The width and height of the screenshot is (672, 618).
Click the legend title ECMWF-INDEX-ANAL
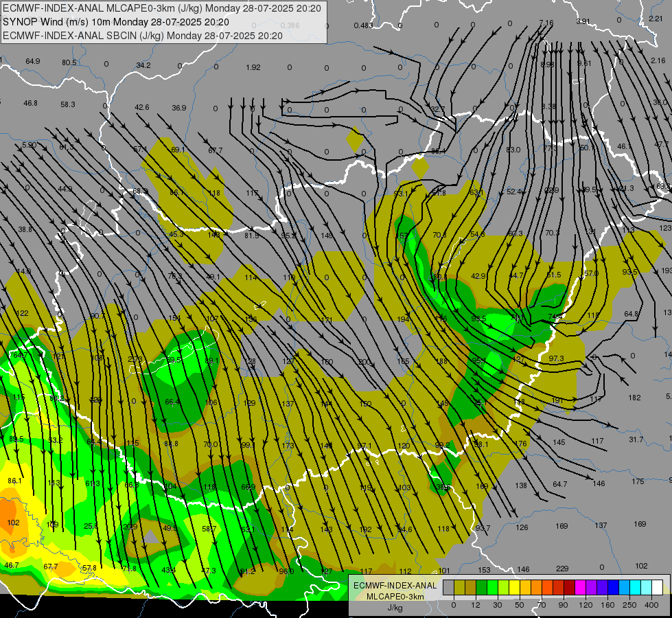(395, 586)
